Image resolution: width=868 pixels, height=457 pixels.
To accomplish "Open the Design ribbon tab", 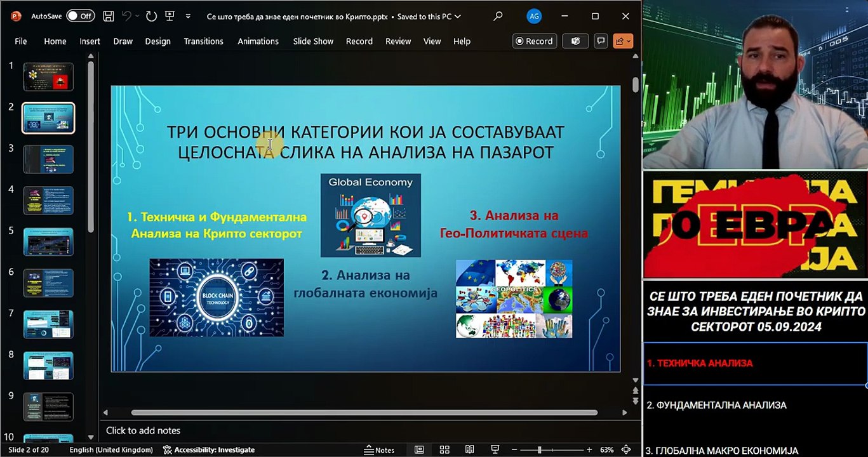I will click(x=157, y=41).
